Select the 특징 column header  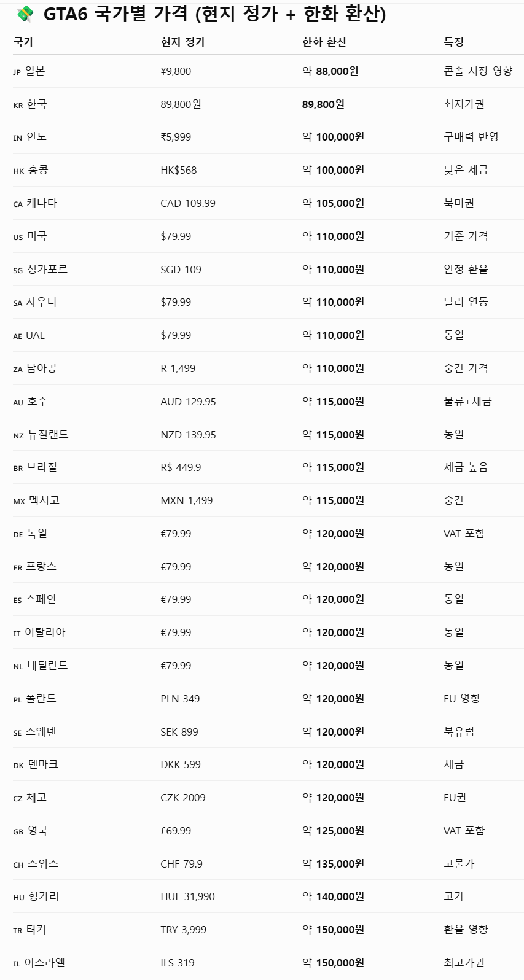pos(454,42)
